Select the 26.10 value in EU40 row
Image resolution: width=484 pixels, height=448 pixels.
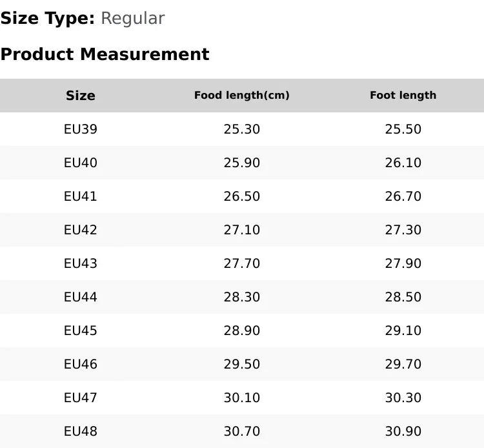(403, 163)
